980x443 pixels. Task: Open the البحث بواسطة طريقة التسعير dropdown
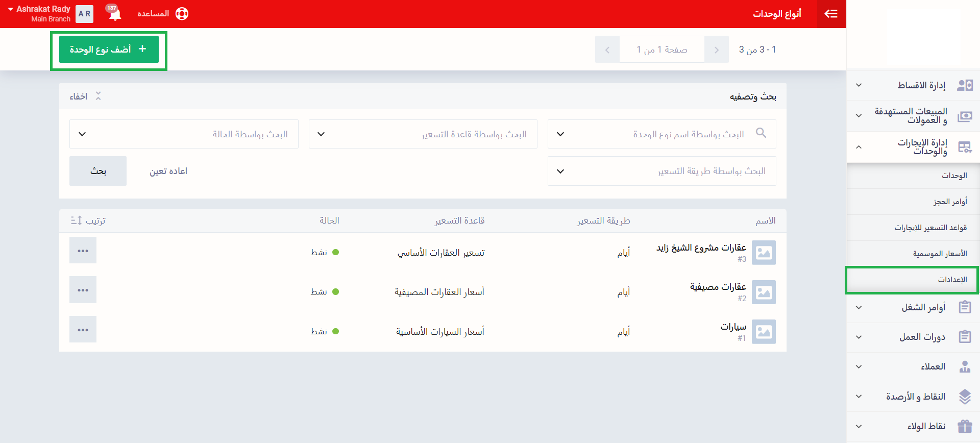[x=661, y=171]
